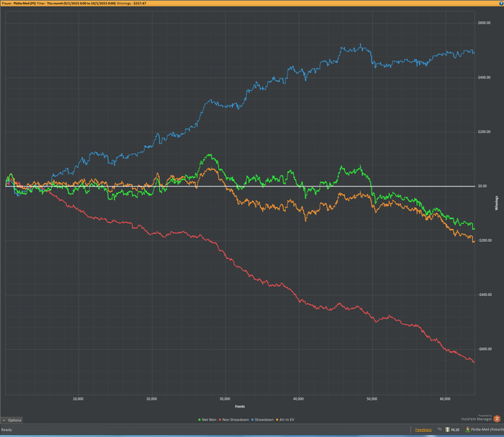Click the player name in header
This screenshot has height=437, width=504.
[24, 3]
